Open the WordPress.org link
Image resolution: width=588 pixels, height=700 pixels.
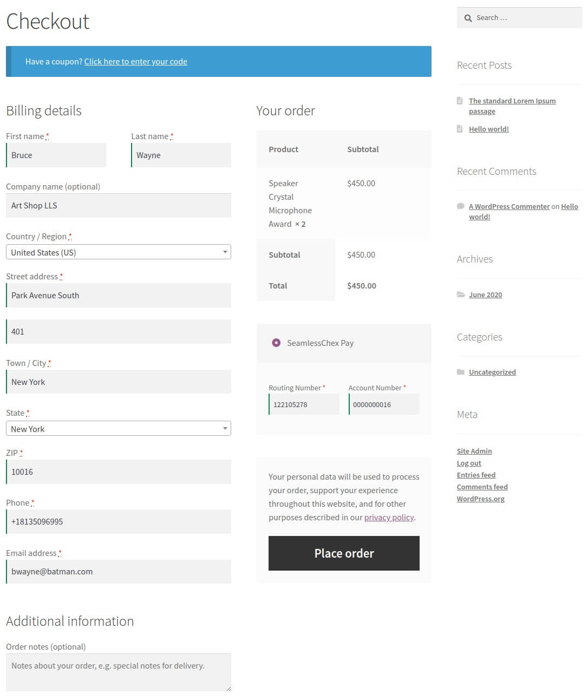pyautogui.click(x=481, y=499)
